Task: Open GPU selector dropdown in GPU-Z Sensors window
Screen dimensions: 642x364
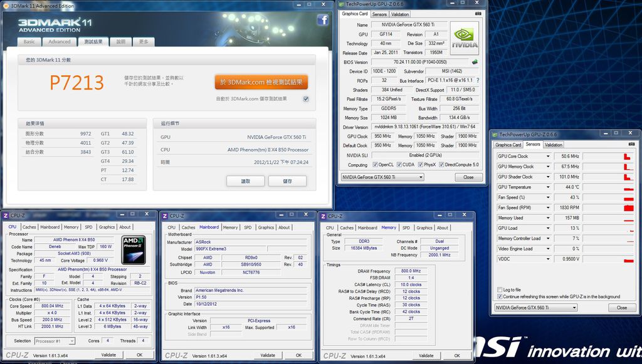Action: (x=536, y=308)
